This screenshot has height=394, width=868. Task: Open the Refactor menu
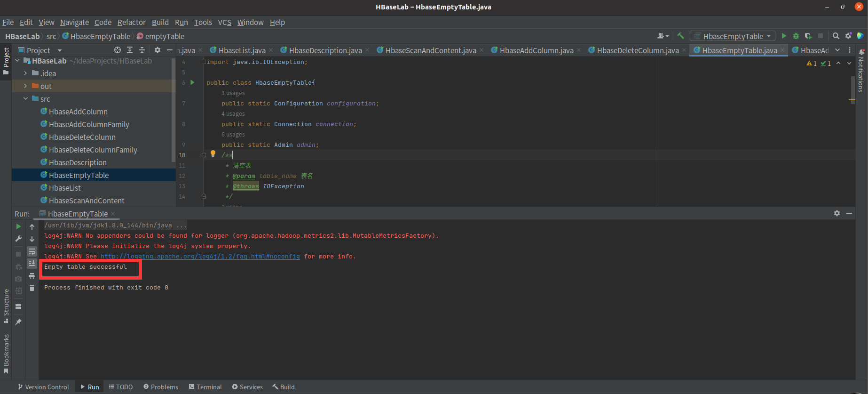click(x=131, y=22)
